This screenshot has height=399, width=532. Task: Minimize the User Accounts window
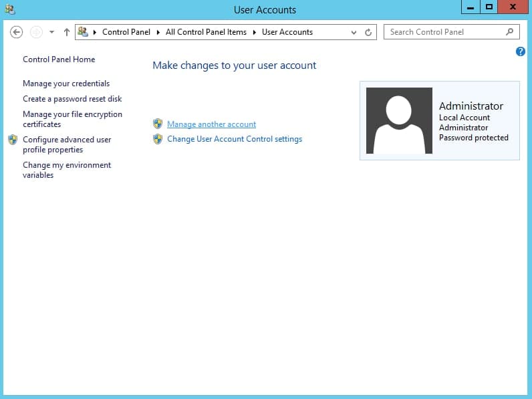pos(471,7)
